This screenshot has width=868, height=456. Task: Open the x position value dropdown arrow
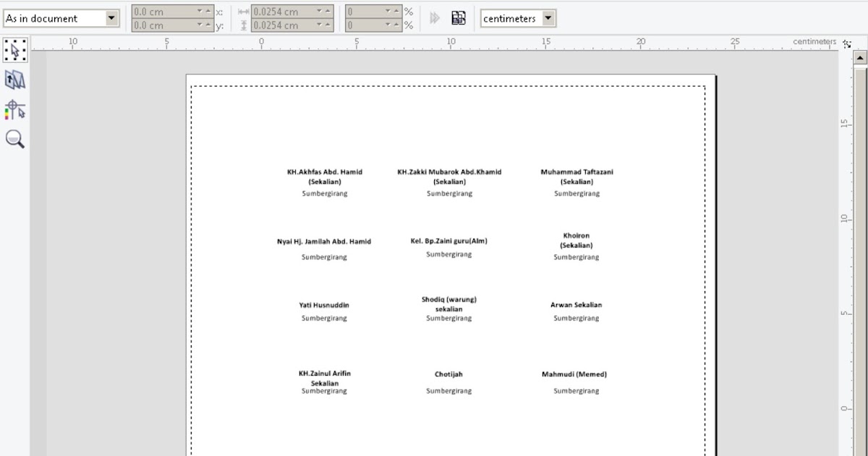(200, 12)
